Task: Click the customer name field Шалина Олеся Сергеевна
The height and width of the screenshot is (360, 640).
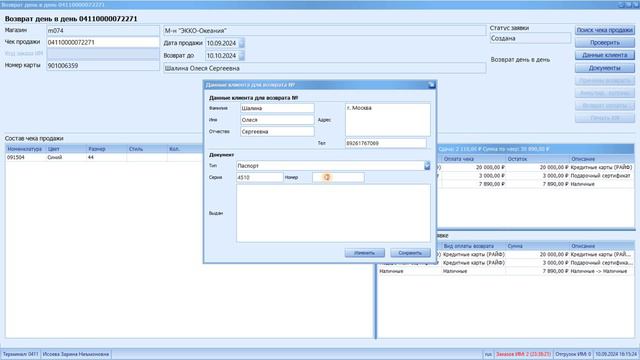Action: click(324, 68)
